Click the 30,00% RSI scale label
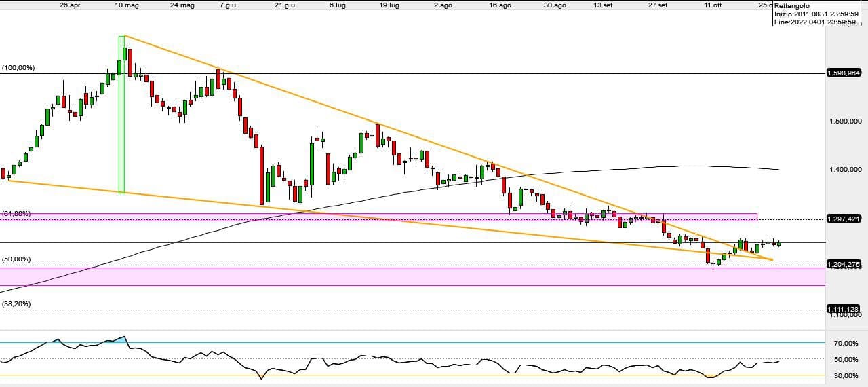 point(846,375)
